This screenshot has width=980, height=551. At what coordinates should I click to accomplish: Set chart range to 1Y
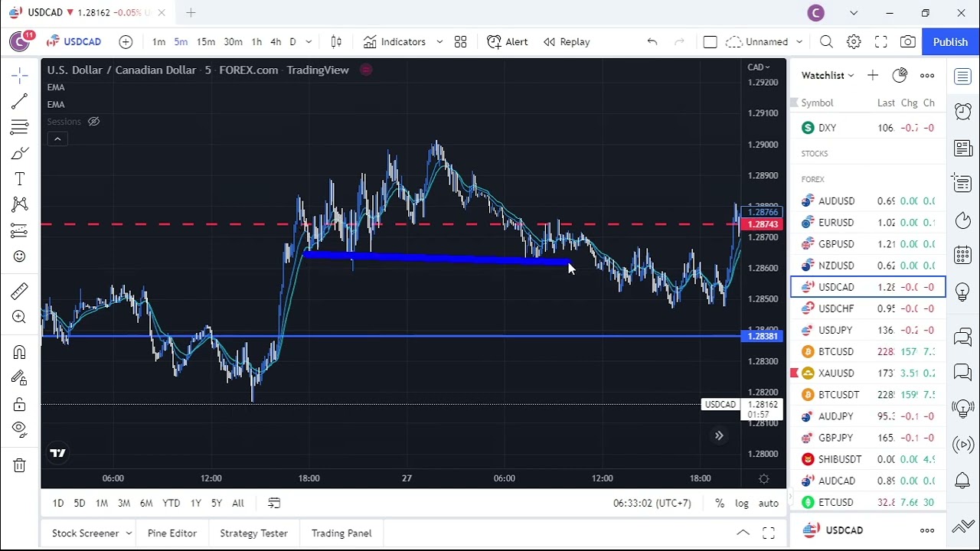pyautogui.click(x=195, y=504)
